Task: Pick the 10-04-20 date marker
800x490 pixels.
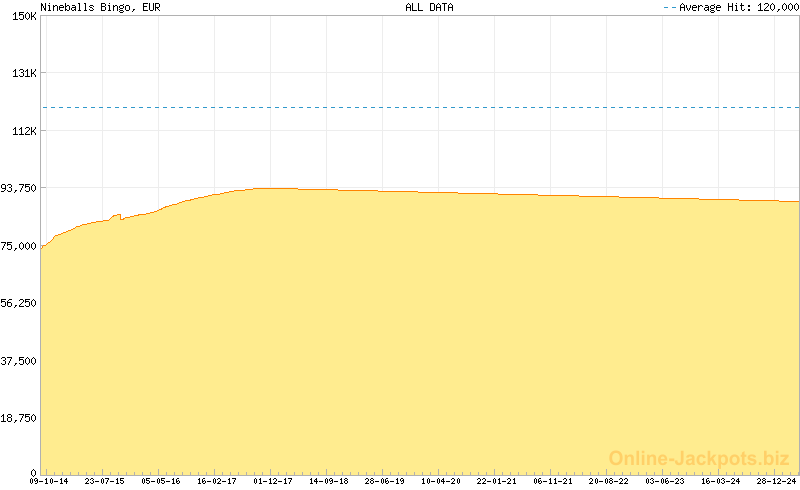Action: (x=441, y=481)
